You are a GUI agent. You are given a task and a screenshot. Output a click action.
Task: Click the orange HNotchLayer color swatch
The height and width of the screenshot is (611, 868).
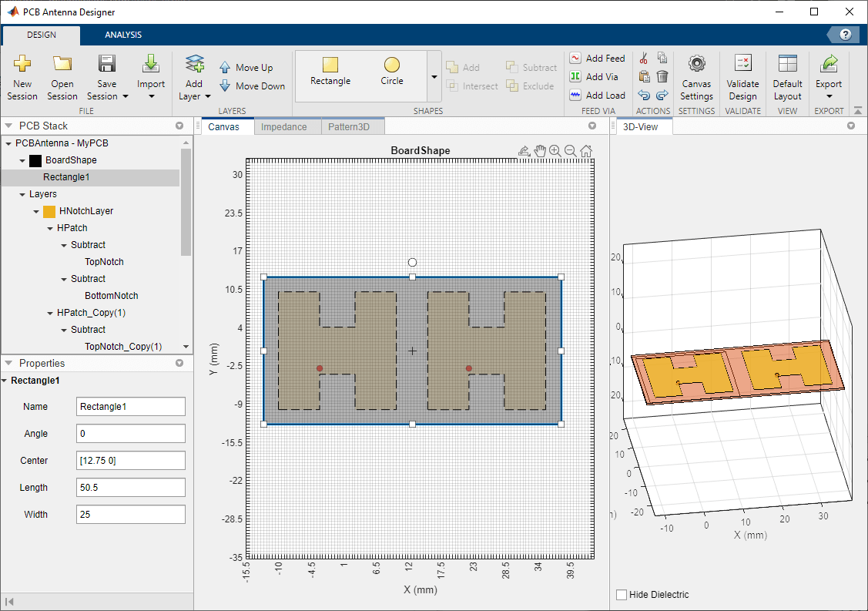49,211
